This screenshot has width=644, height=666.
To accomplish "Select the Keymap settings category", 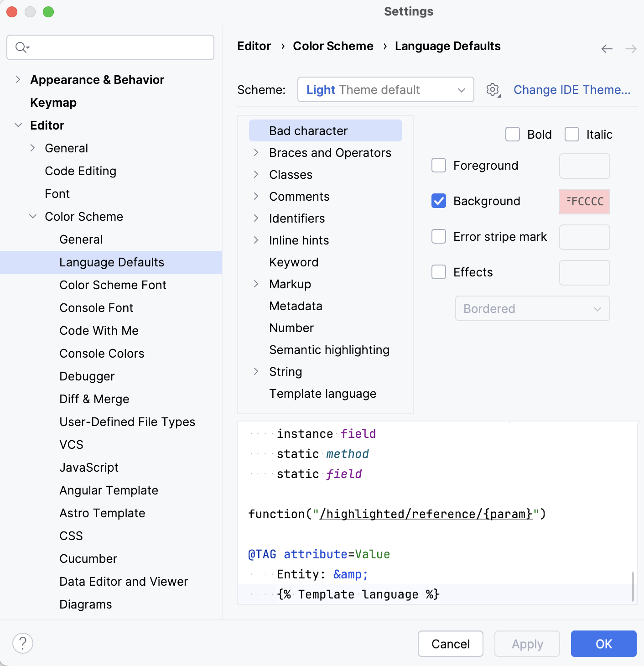I will [x=53, y=102].
